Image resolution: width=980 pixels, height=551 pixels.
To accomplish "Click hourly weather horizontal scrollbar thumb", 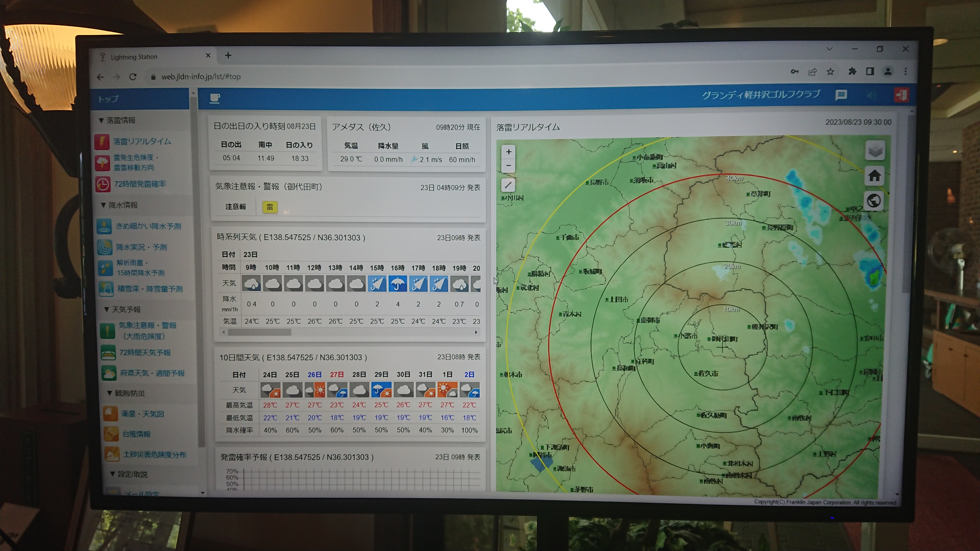I will point(259,332).
